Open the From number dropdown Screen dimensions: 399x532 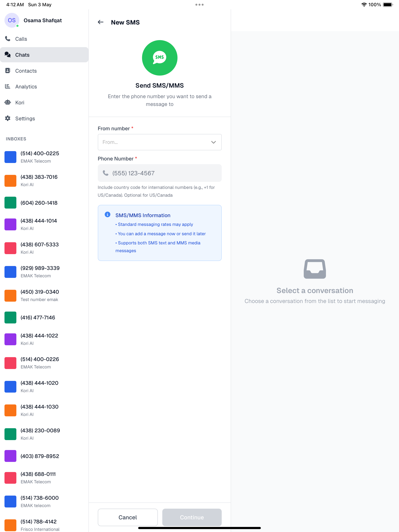(x=160, y=142)
